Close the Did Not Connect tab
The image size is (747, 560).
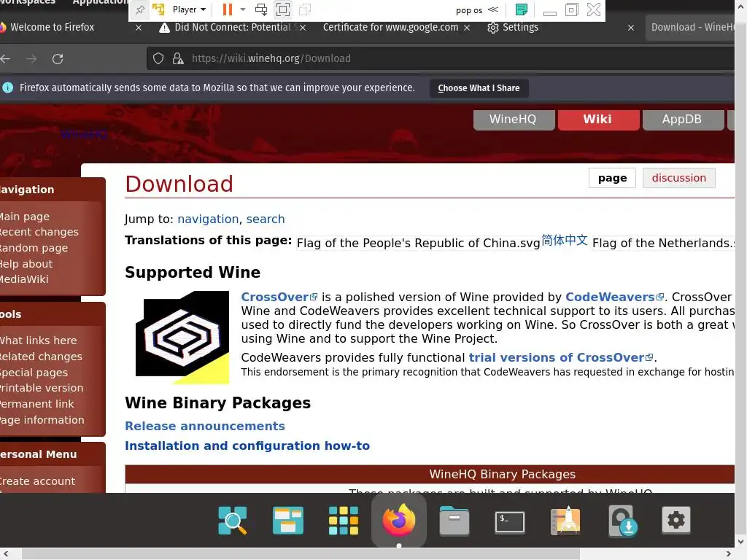click(303, 28)
